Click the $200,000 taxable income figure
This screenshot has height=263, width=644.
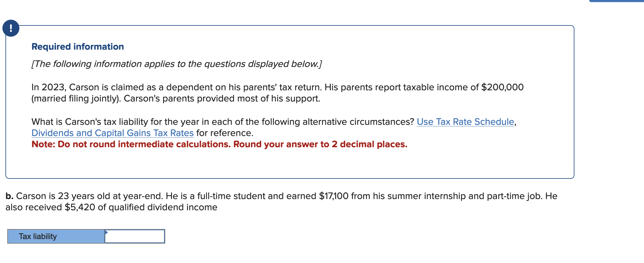click(x=502, y=87)
